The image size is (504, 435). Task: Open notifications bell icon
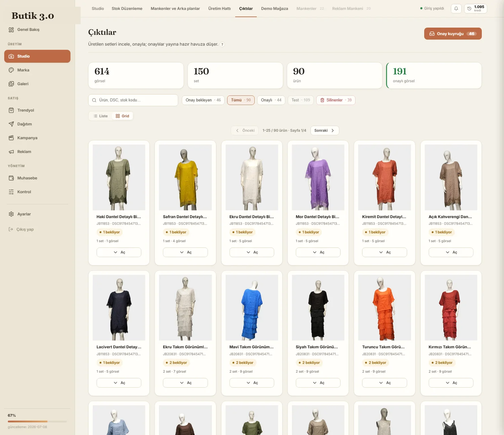tap(456, 8)
